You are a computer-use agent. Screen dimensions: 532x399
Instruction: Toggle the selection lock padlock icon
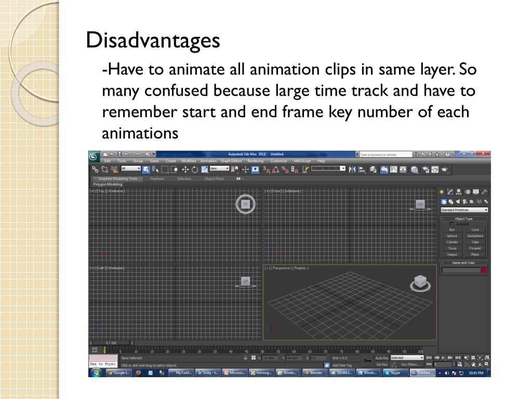[245, 358]
